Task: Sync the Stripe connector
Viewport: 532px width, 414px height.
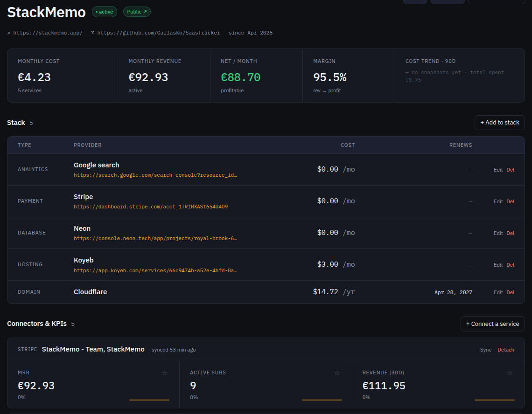Action: [485, 350]
